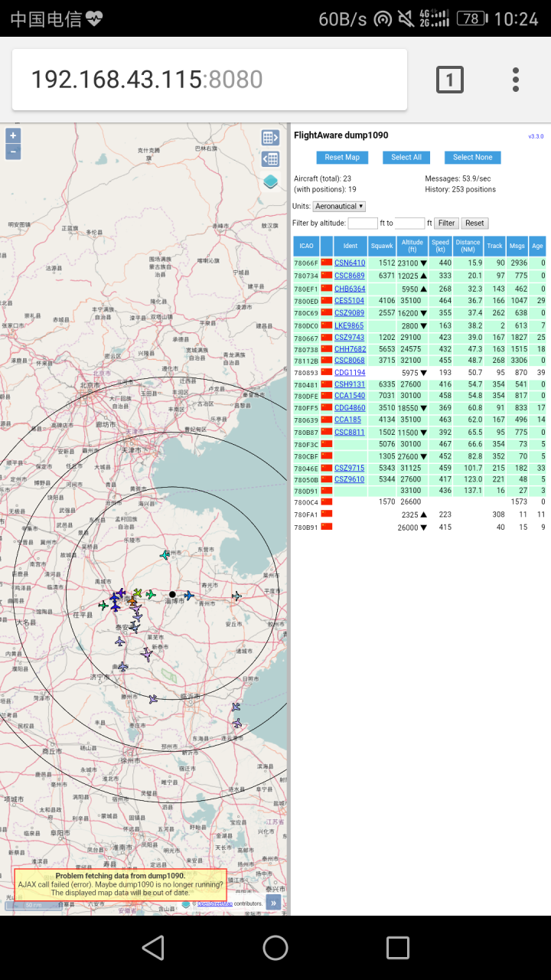
Task: Open the map layers switcher
Action: point(271,181)
